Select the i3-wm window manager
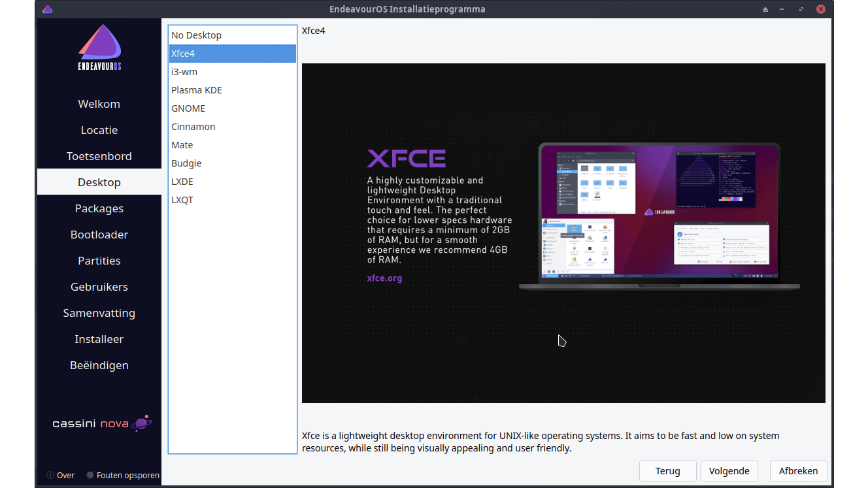Image resolution: width=868 pixels, height=488 pixels. [x=184, y=71]
